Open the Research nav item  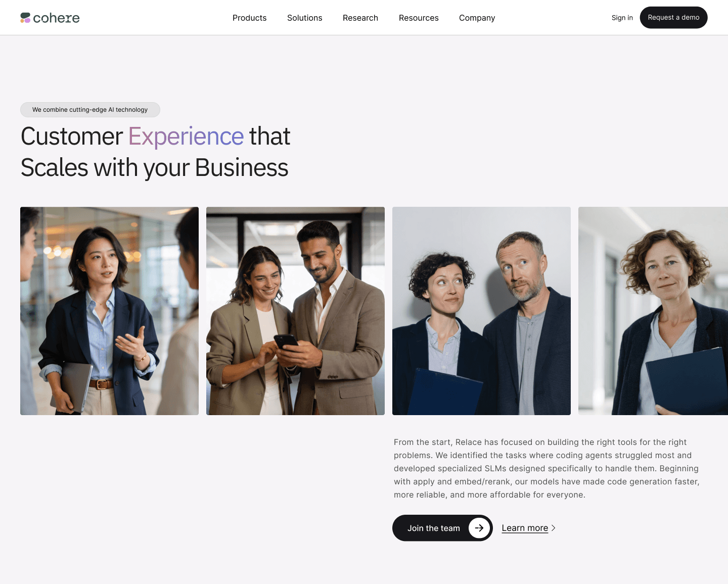(360, 18)
